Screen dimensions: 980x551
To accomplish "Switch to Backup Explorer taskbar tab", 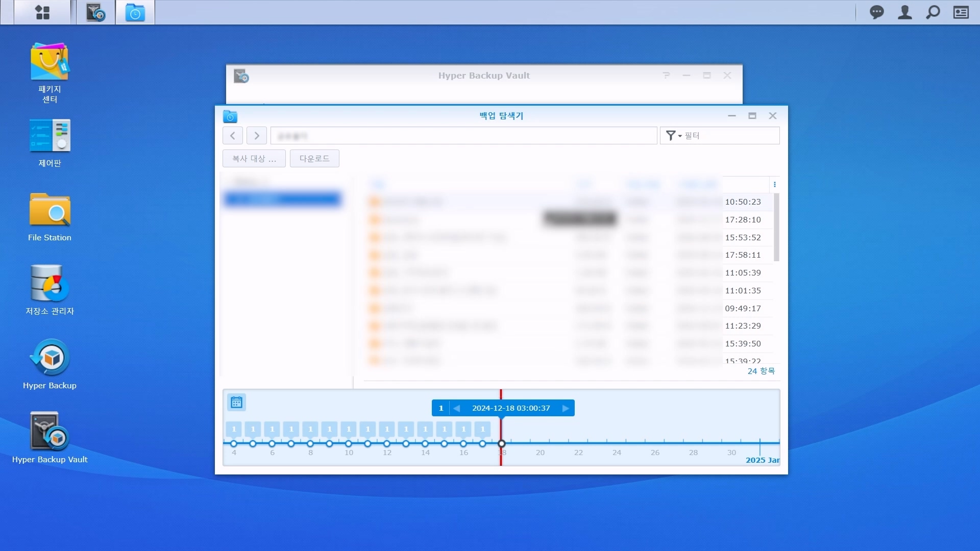I will [135, 12].
